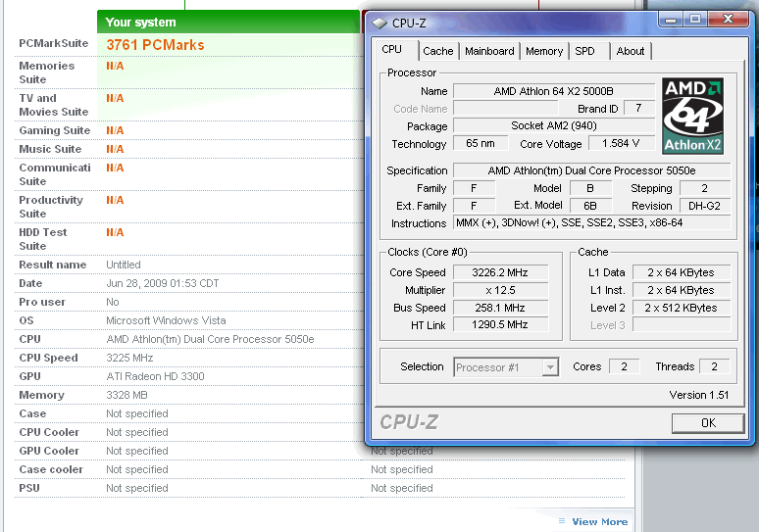Click the Case cooler row label
Viewport: 759px width, 532px height.
click(x=51, y=469)
